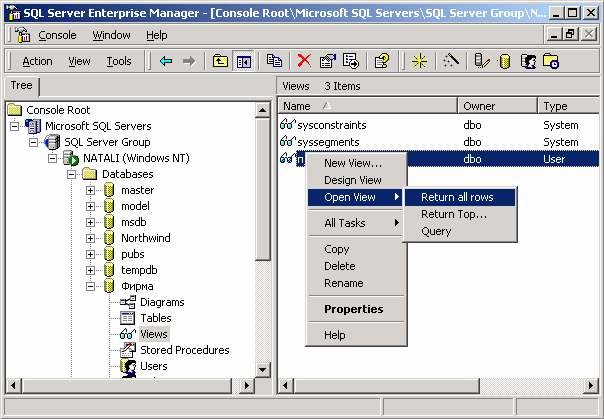Click the Microsoft SQL Servers icon
This screenshot has height=419, width=604.
pos(33,126)
